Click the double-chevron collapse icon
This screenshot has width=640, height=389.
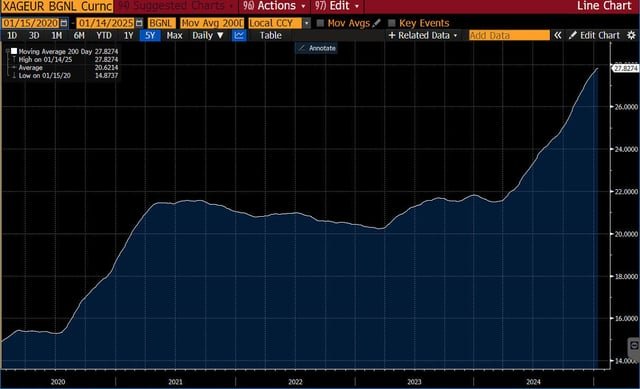558,36
